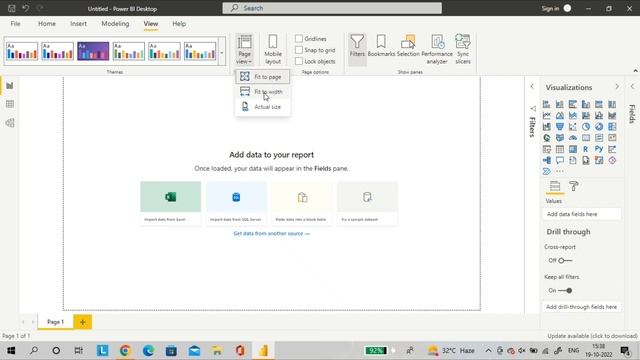Image resolution: width=640 pixels, height=360 pixels.
Task: Select the line chart visual
Action: pos(547,116)
